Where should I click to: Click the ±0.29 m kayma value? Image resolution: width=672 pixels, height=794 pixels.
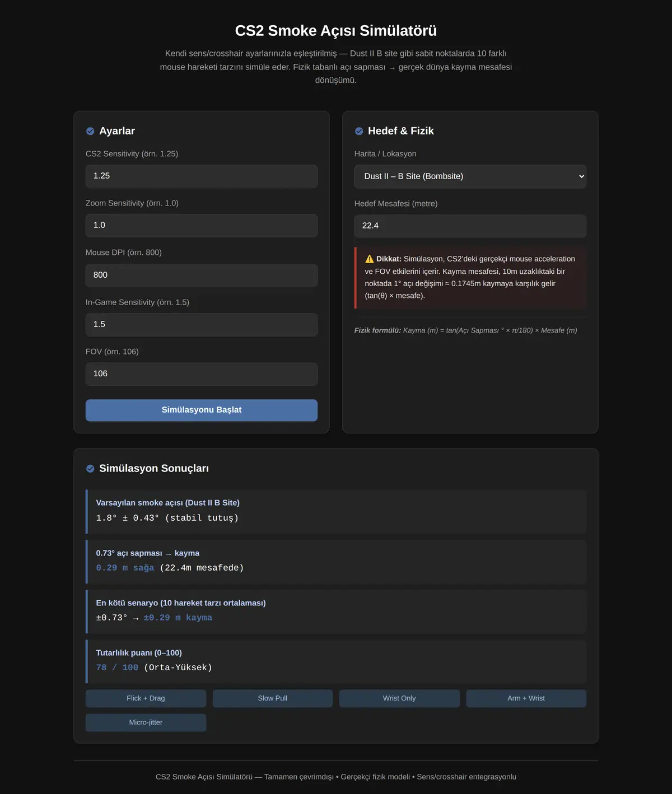pyautogui.click(x=178, y=618)
